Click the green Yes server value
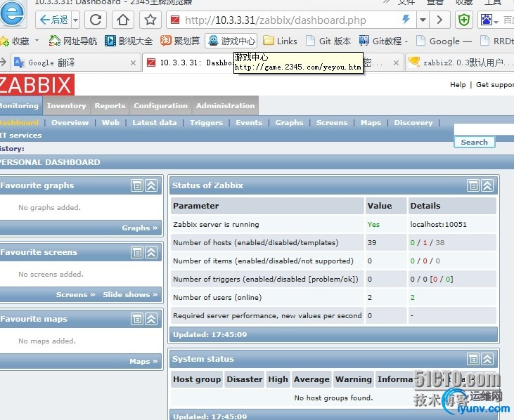Viewport: 514px width, 420px height. [x=373, y=225]
